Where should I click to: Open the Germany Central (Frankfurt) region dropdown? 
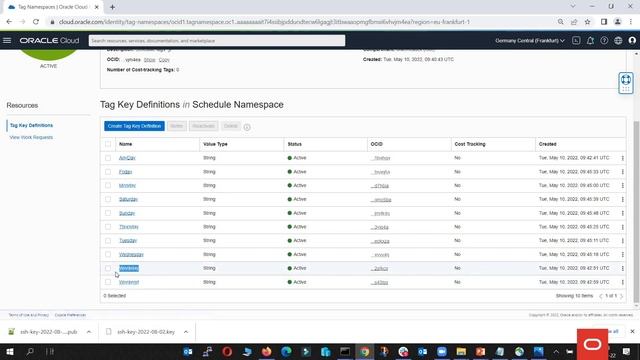[x=530, y=40]
